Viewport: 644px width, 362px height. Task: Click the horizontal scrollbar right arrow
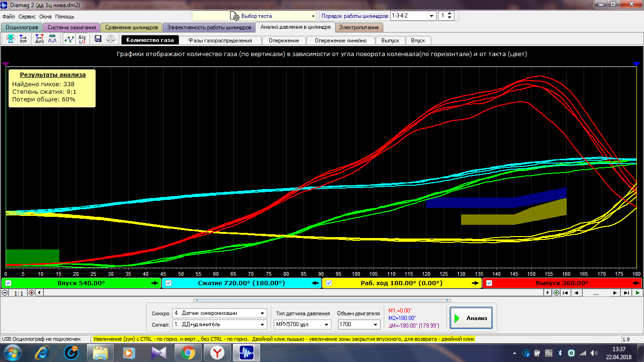tap(548, 293)
